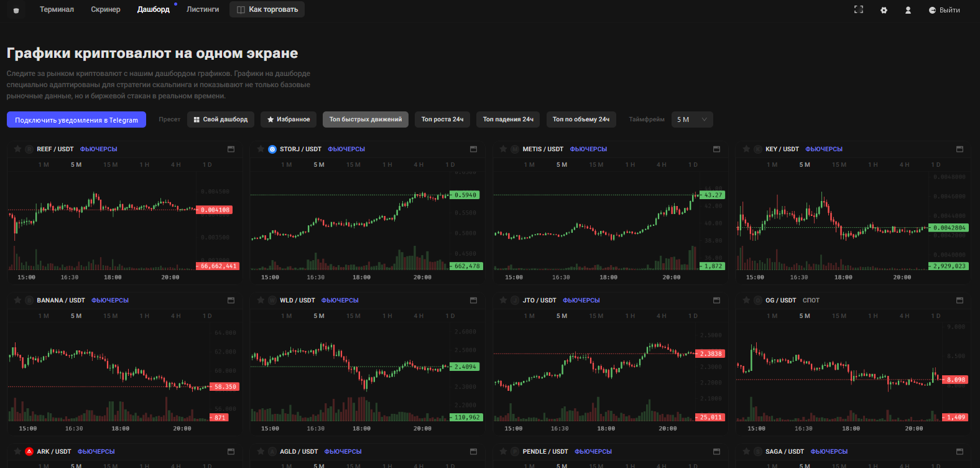Star BANANA / USDT as favorite
The height and width of the screenshot is (468, 980).
click(17, 300)
